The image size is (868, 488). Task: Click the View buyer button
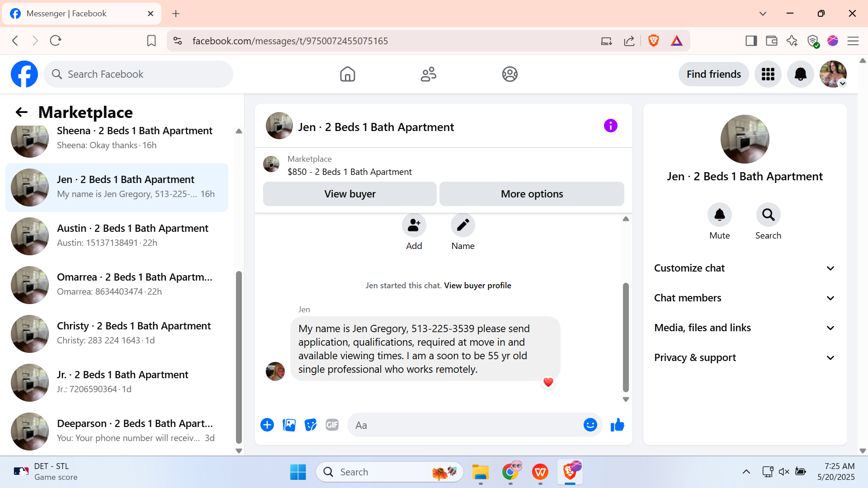[x=349, y=194]
